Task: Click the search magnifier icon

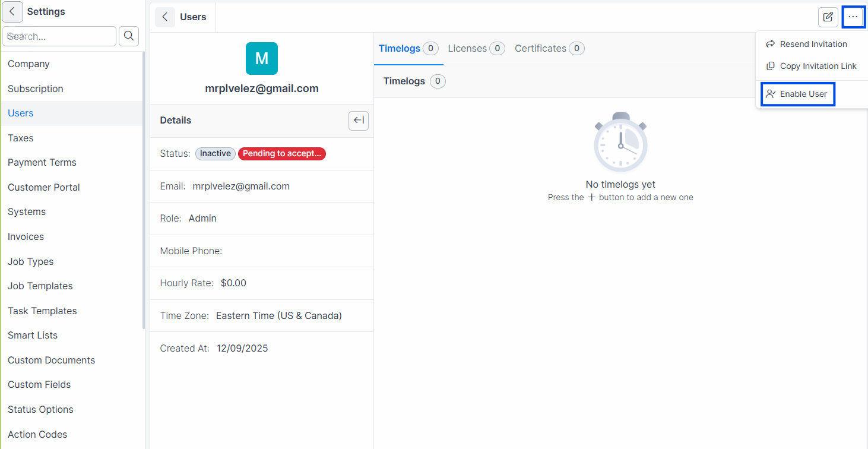Action: 129,36
